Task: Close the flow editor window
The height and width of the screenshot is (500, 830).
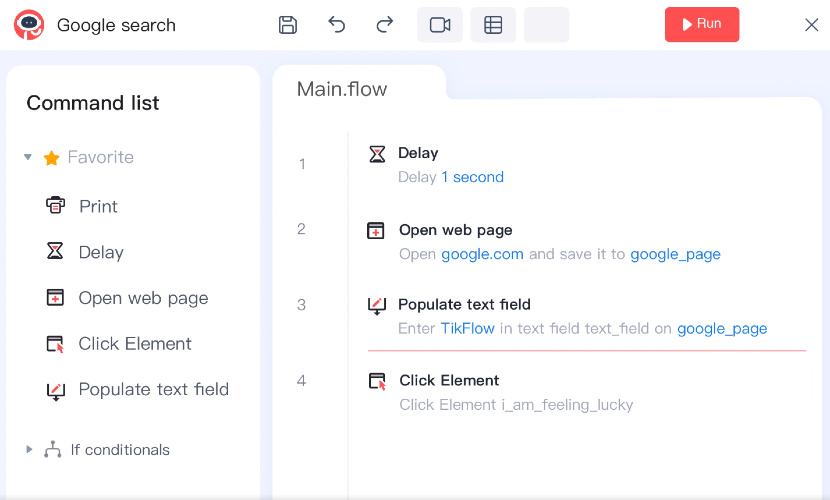Action: (811, 25)
